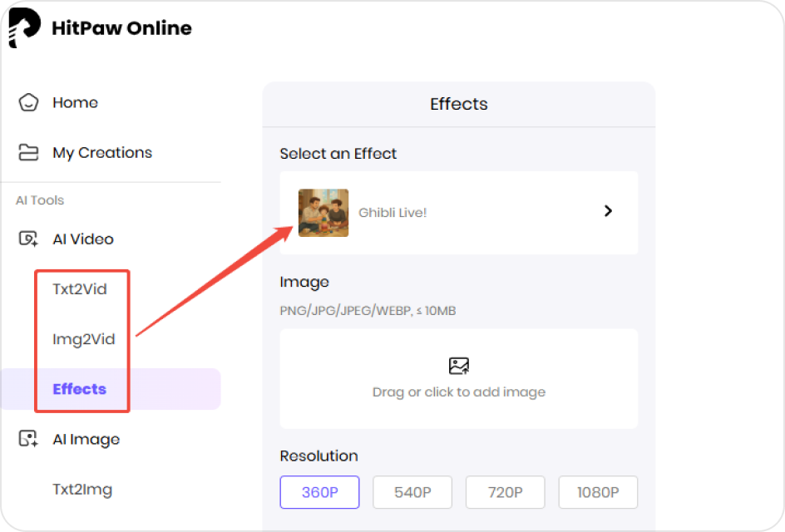Select 360P resolution option
The width and height of the screenshot is (785, 532).
pyautogui.click(x=319, y=492)
